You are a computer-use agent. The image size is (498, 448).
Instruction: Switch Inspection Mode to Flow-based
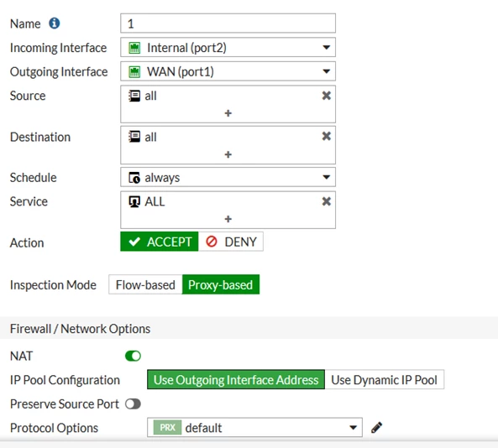145,284
